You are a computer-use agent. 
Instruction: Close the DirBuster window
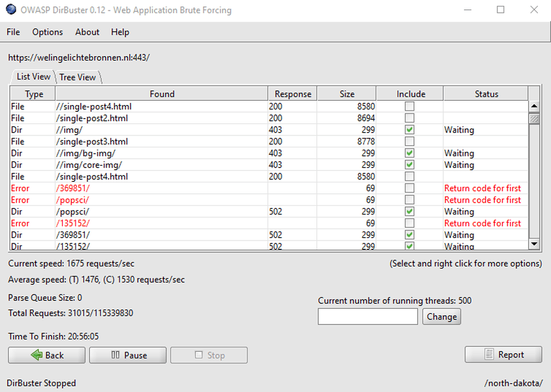click(x=534, y=10)
